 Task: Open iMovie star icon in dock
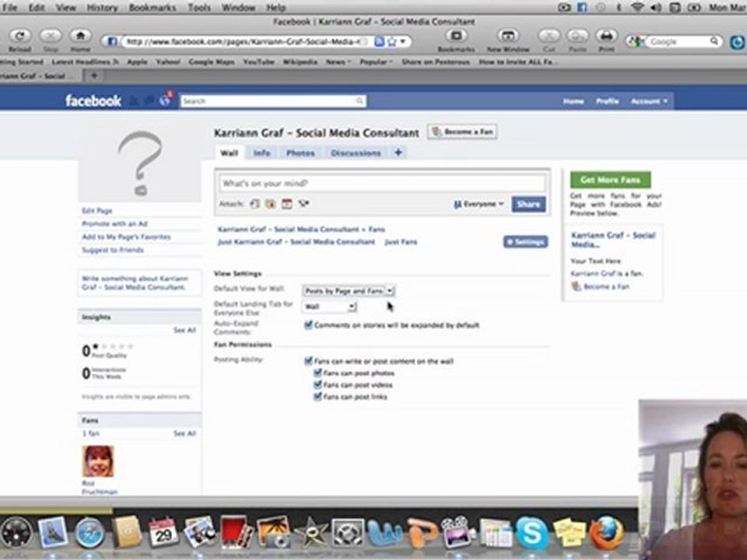click(x=311, y=532)
